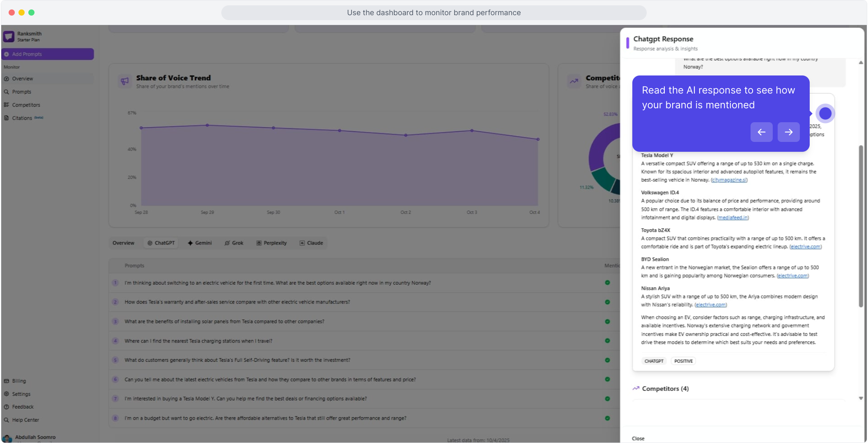The height and width of the screenshot is (443, 868).
Task: Switch to the Perplexity tab
Action: click(x=271, y=243)
